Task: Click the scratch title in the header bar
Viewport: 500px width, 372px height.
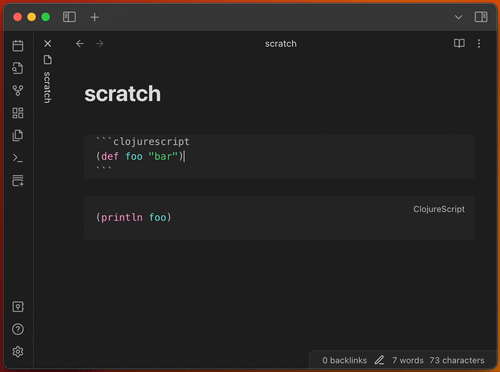Action: click(281, 44)
